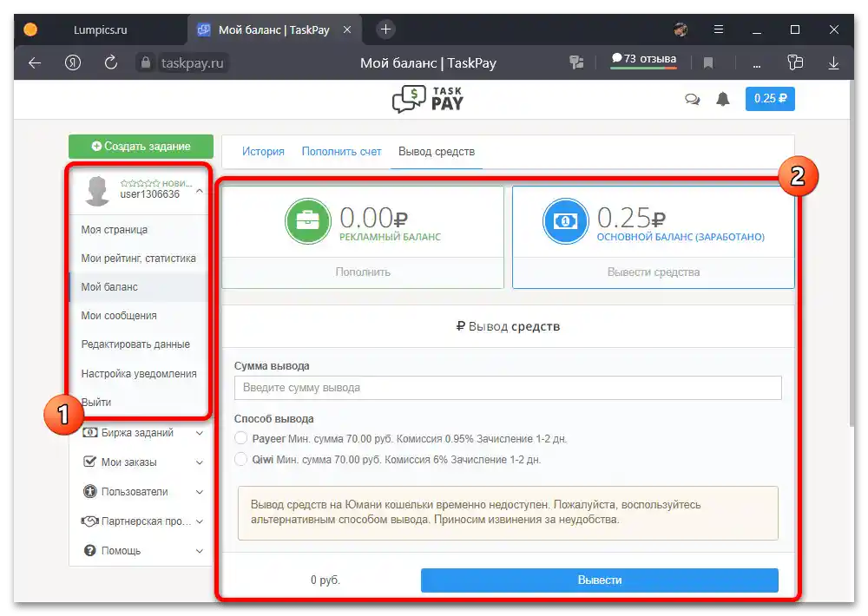
Task: Click the blue Вывести button
Action: [x=600, y=580]
